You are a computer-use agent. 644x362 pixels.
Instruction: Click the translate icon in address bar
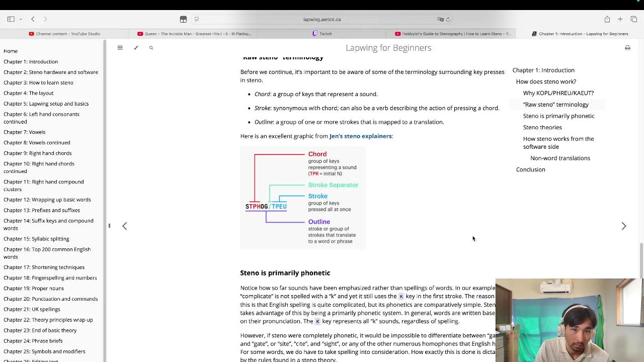pyautogui.click(x=440, y=19)
